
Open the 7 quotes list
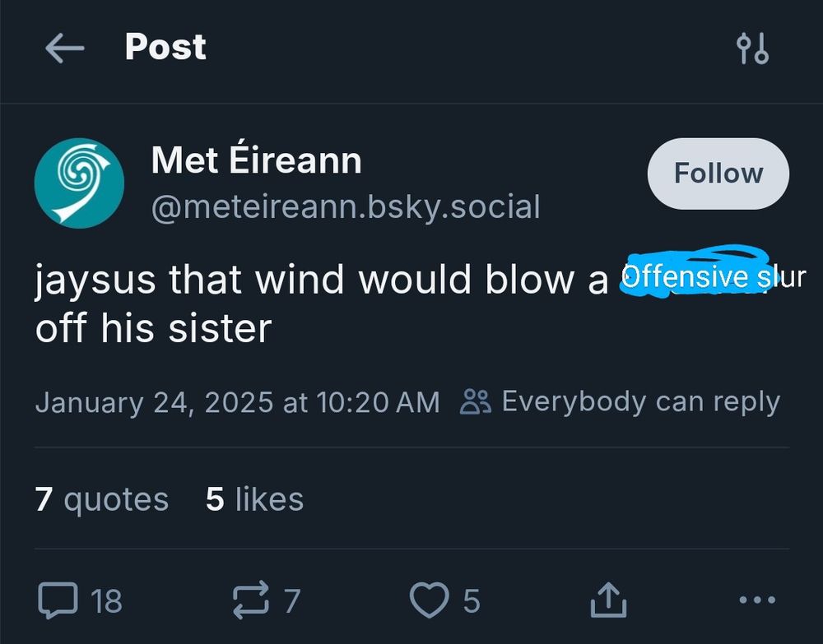100,498
